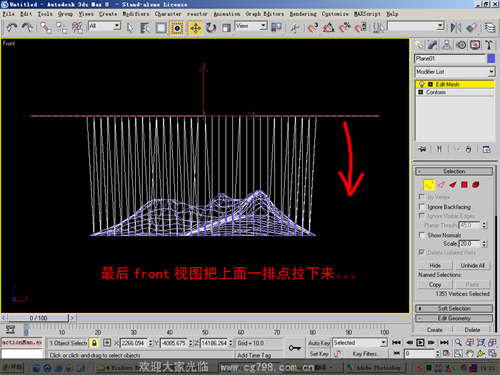Toggle the selection lock padlock

pyautogui.click(x=94, y=343)
